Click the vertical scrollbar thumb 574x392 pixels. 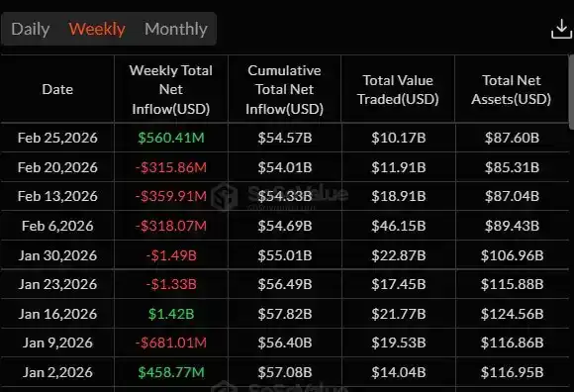point(571,92)
